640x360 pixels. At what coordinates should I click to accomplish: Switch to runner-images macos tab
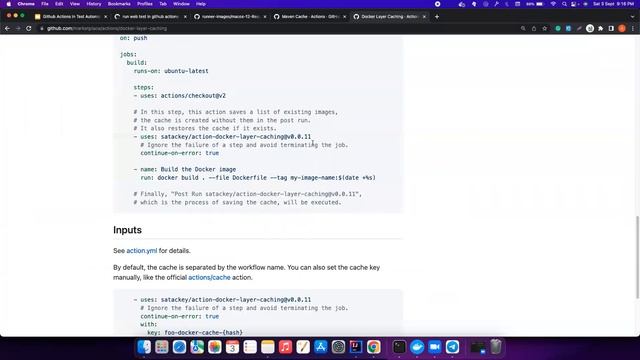click(x=230, y=17)
